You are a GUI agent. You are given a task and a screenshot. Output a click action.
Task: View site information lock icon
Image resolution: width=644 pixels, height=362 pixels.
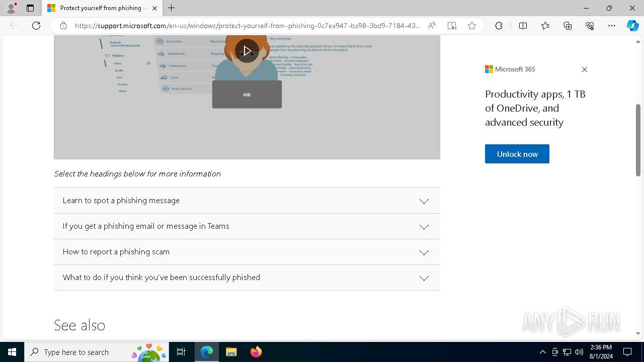coord(63,26)
